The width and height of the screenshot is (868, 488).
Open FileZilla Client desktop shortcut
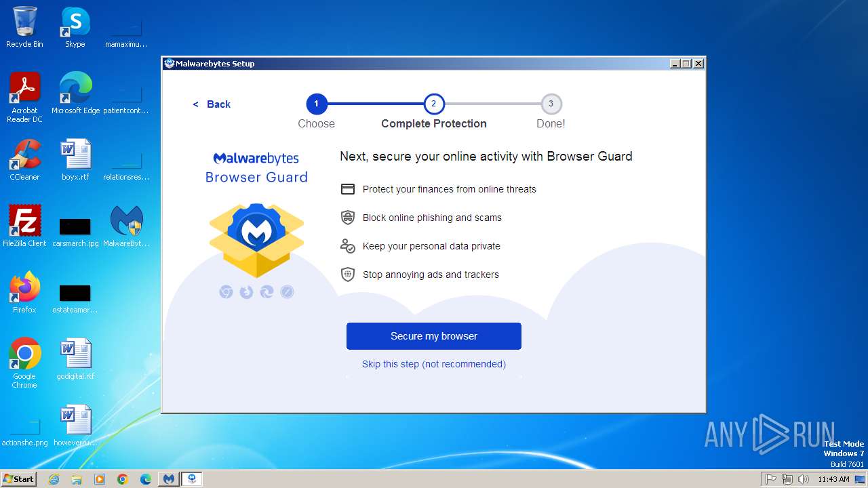24,226
